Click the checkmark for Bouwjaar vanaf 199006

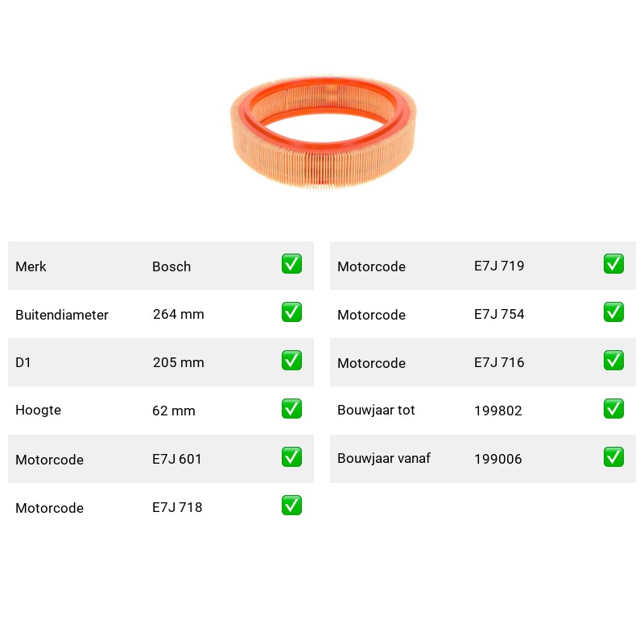point(613,457)
